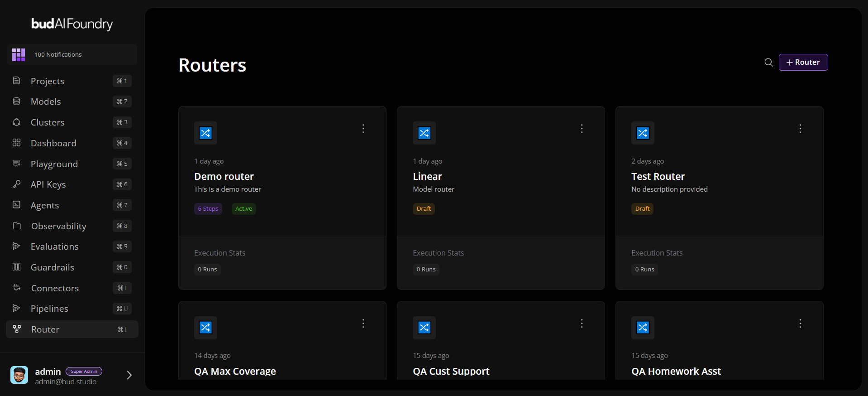
Task: Click the 6 Steps tag
Action: tap(208, 209)
